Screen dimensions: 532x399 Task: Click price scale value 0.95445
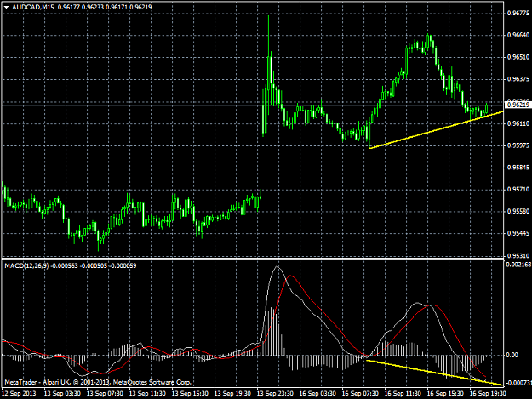pyautogui.click(x=518, y=234)
